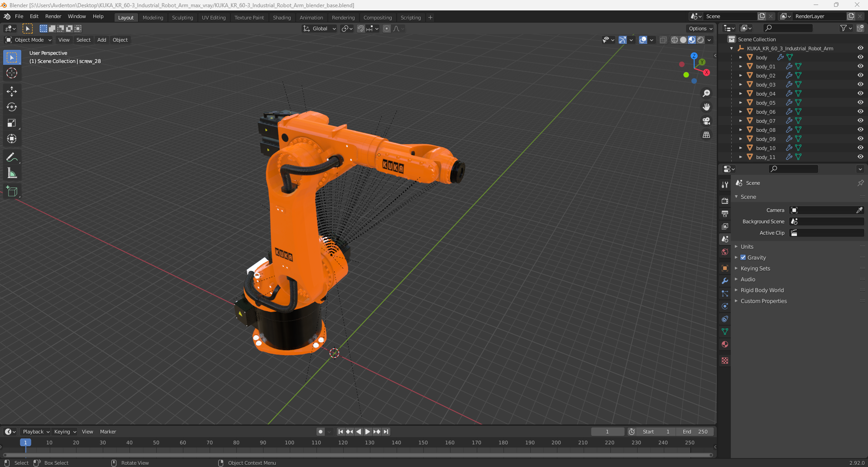Click the Pan view hand icon
This screenshot has width=868, height=467.
point(706,107)
